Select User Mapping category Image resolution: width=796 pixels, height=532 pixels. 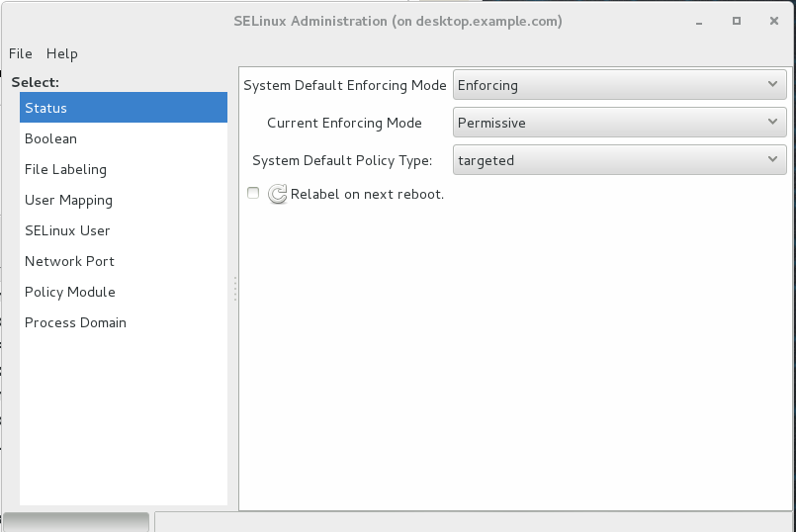point(124,200)
